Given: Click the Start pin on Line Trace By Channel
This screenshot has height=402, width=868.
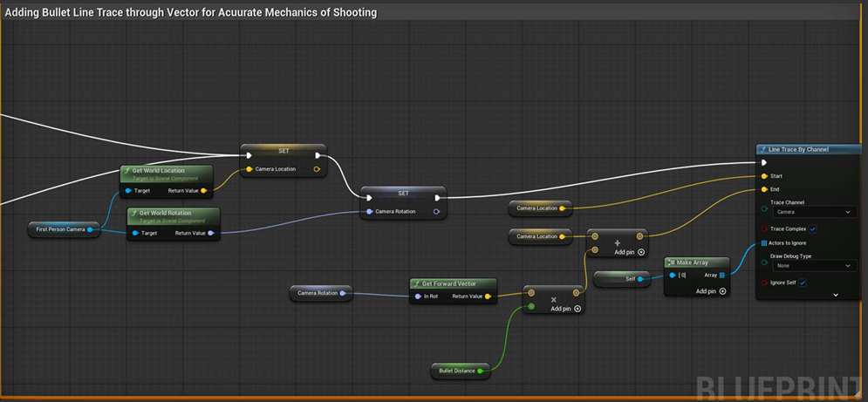Looking at the screenshot, I should tap(764, 176).
